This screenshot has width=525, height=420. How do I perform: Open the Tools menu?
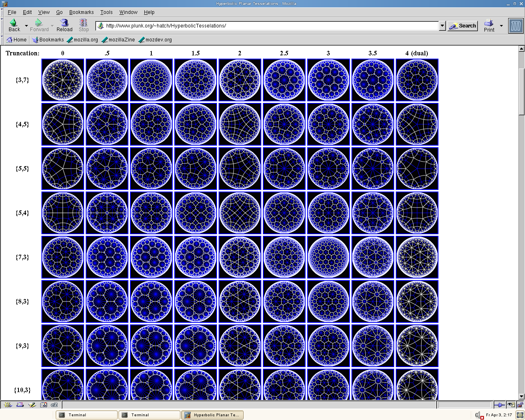point(106,12)
